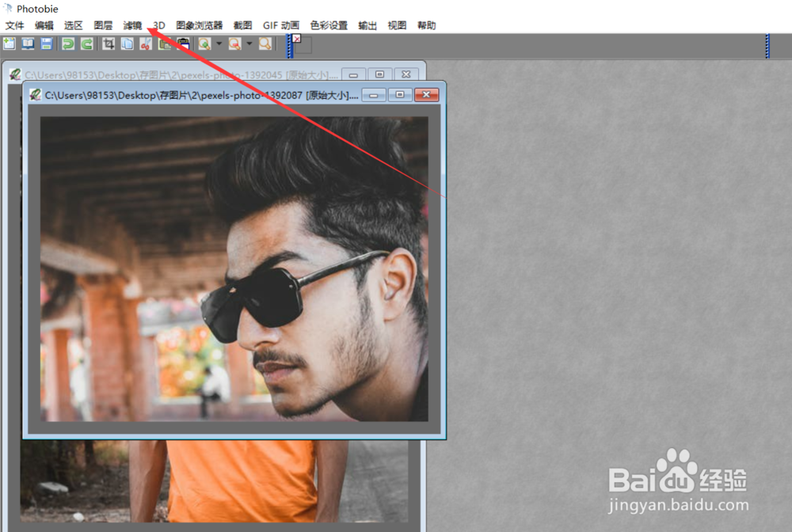Minimize the pexels-photo-1392045 window
This screenshot has width=792, height=532.
tap(353, 74)
